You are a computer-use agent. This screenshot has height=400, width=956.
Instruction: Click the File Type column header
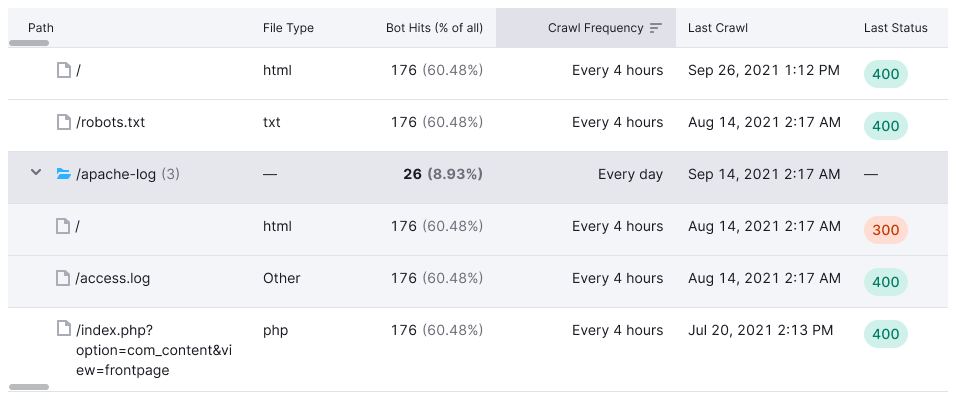tap(288, 28)
